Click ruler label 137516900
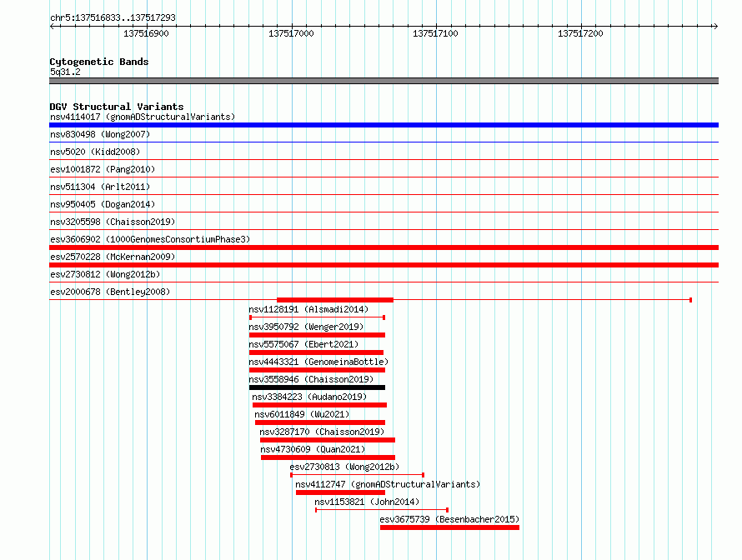The image size is (742, 560). pos(146,33)
